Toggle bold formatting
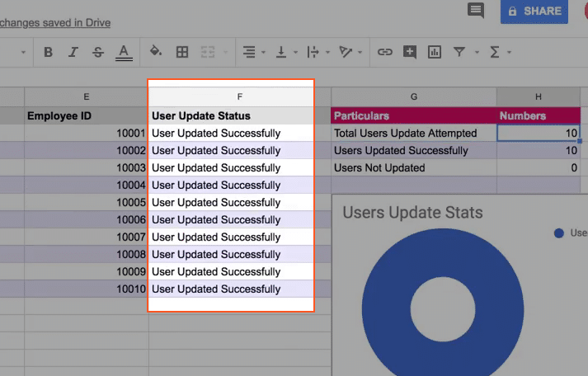This screenshot has height=376, width=588. (48, 52)
